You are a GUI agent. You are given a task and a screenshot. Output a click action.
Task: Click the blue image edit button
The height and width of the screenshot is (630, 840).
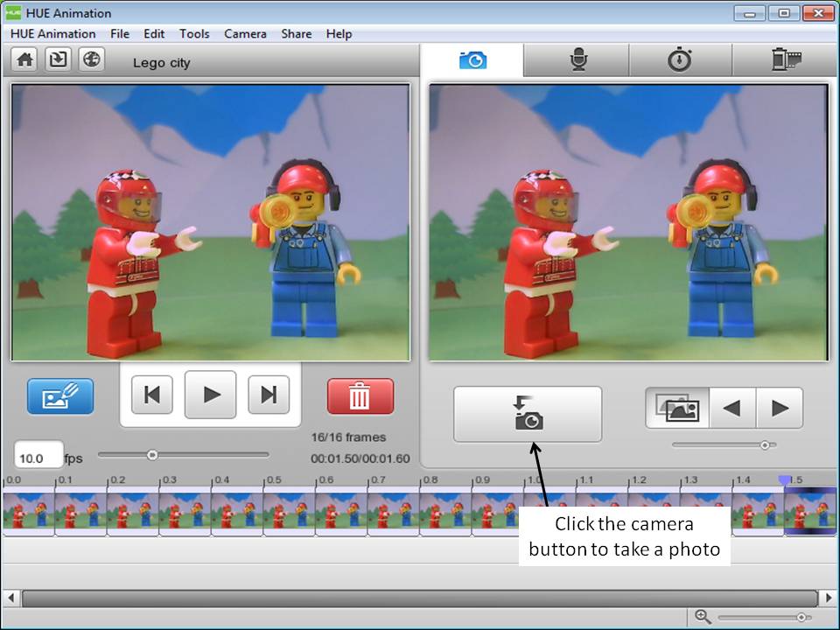(x=60, y=396)
